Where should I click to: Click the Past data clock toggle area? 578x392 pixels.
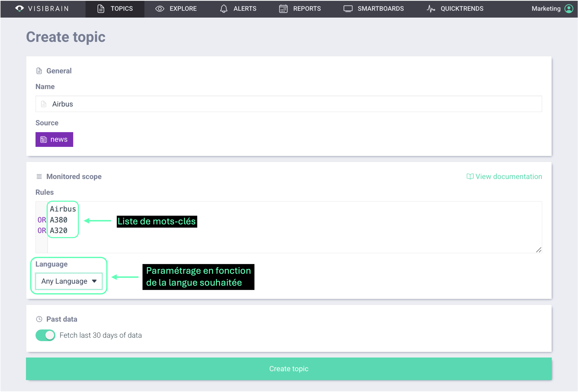(x=39, y=319)
